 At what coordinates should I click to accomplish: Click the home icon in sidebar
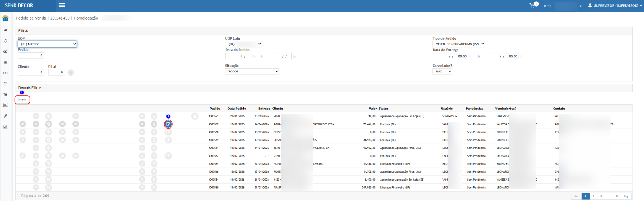pos(5,30)
